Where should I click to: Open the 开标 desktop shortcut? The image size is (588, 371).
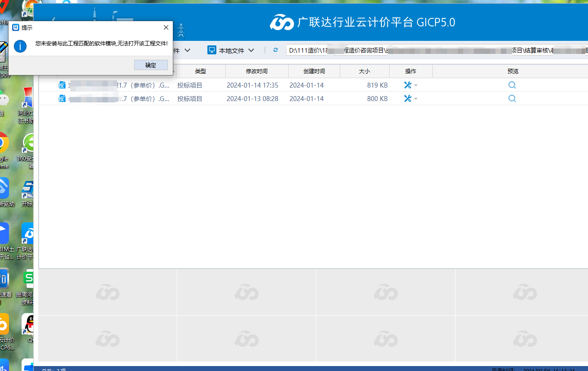pos(28,193)
